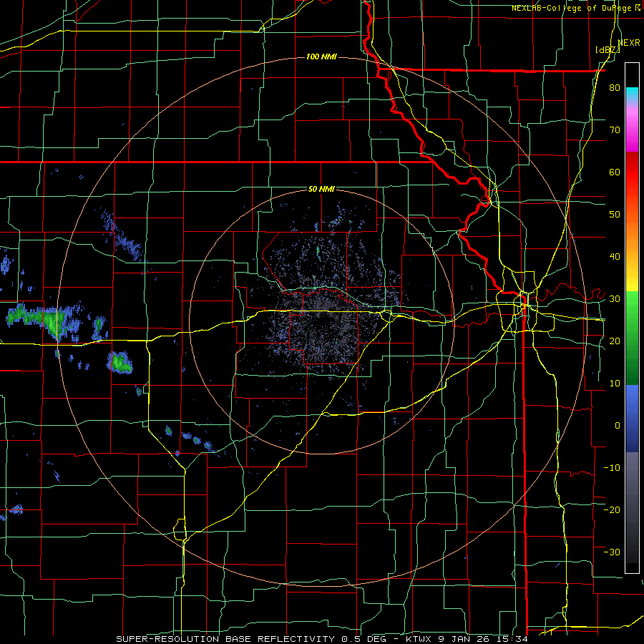Click the 0 value on the dBZ scale
The image size is (644, 644).
[618, 426]
